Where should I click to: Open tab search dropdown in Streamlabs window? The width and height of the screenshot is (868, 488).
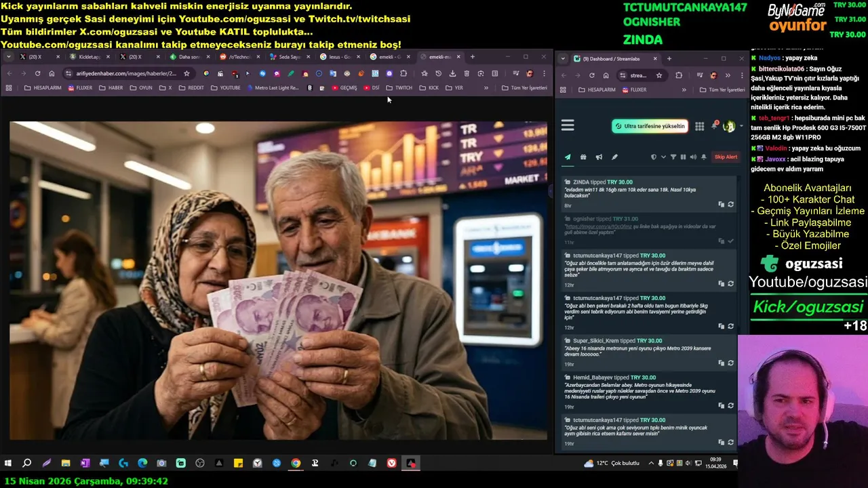[563, 59]
